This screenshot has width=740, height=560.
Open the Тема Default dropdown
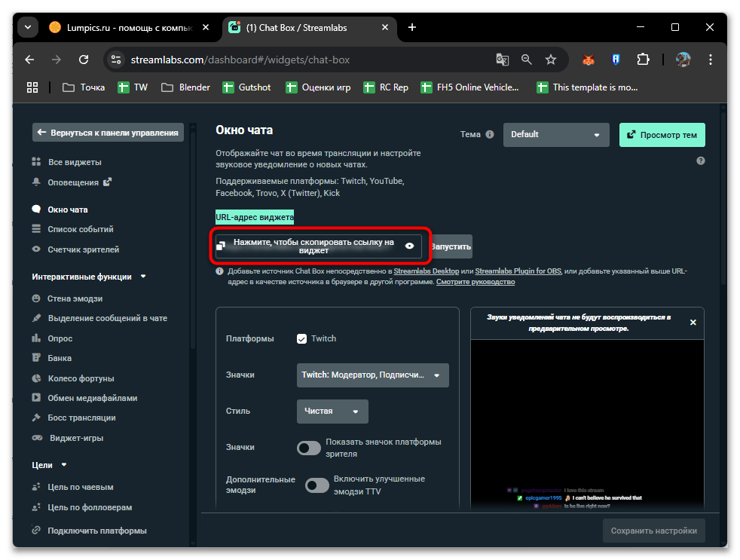555,135
